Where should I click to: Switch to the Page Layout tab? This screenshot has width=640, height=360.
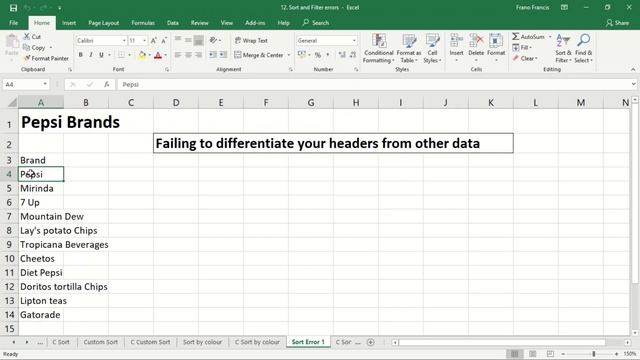pos(104,23)
